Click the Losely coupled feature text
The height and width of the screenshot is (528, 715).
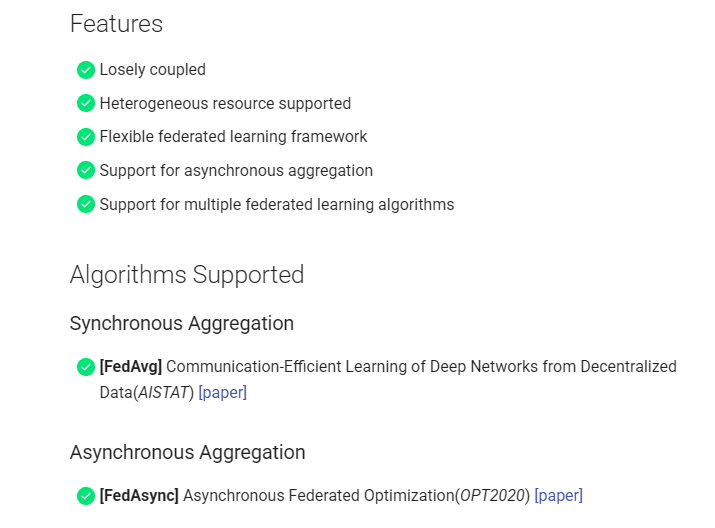click(153, 70)
